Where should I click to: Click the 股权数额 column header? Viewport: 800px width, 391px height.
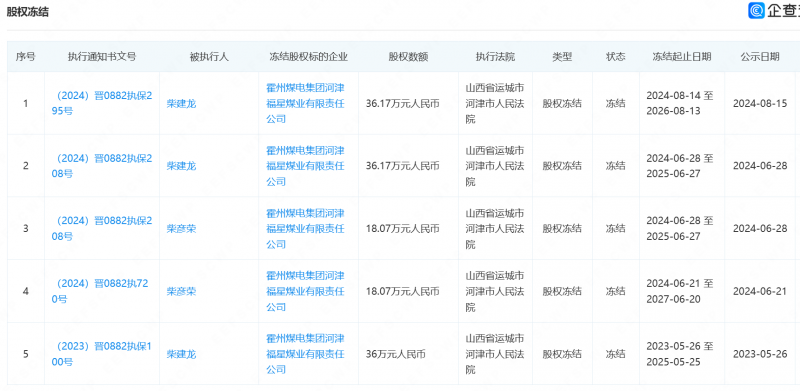[408, 57]
